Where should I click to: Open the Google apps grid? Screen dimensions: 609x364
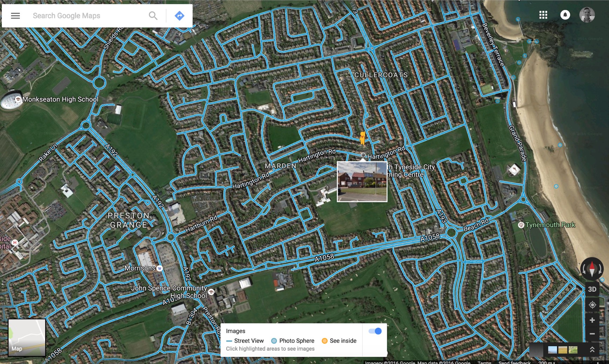pyautogui.click(x=543, y=15)
